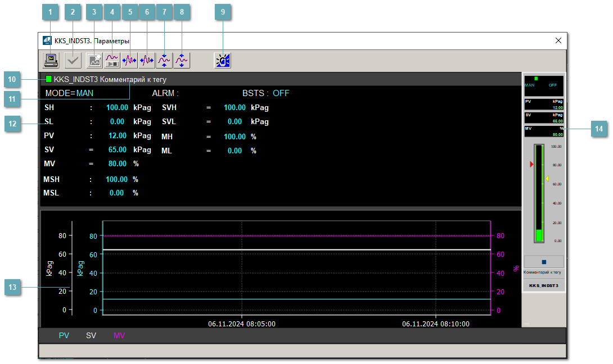This screenshot has width=613, height=364.
Task: Toggle the MV trend legend label
Action: click(119, 335)
